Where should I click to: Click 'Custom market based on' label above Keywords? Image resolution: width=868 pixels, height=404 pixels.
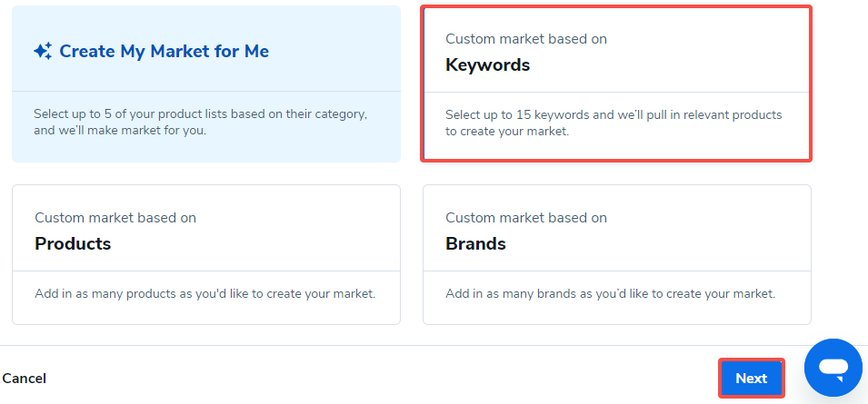coord(526,39)
